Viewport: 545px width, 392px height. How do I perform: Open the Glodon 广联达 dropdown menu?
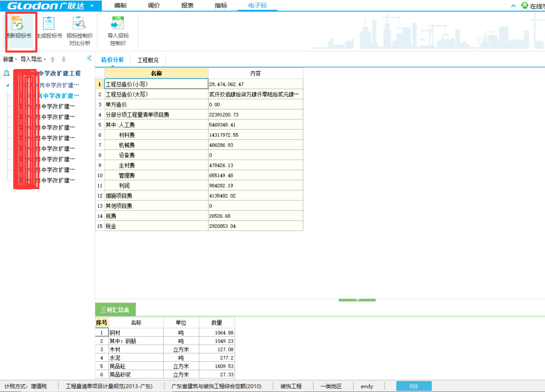[x=92, y=6]
